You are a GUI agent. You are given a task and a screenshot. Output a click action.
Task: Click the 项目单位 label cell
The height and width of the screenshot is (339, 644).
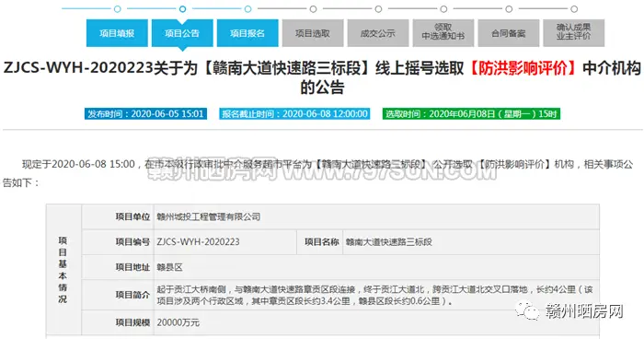pyautogui.click(x=118, y=216)
